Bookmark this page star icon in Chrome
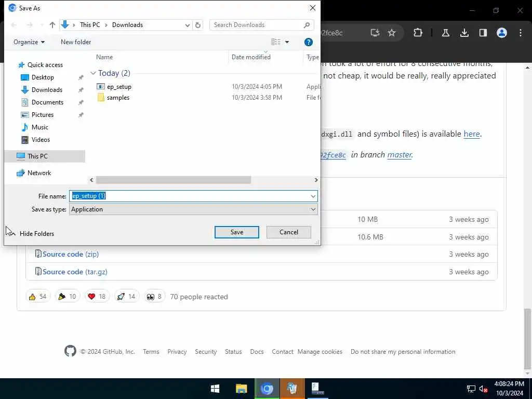The width and height of the screenshot is (532, 399). click(x=392, y=33)
